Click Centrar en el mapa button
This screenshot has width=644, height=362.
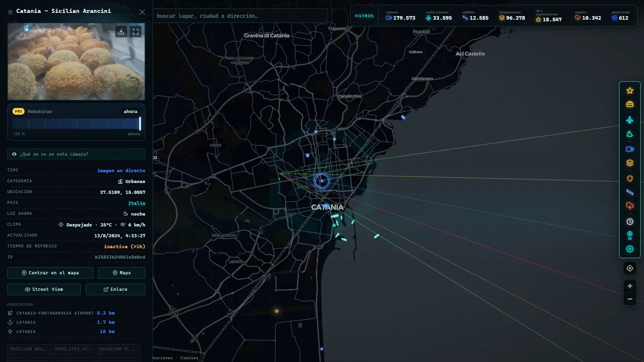pos(50,273)
